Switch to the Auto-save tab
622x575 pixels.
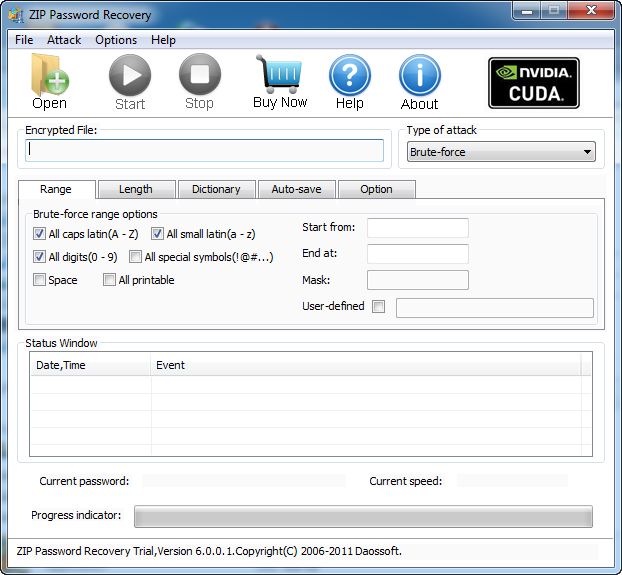pos(296,189)
